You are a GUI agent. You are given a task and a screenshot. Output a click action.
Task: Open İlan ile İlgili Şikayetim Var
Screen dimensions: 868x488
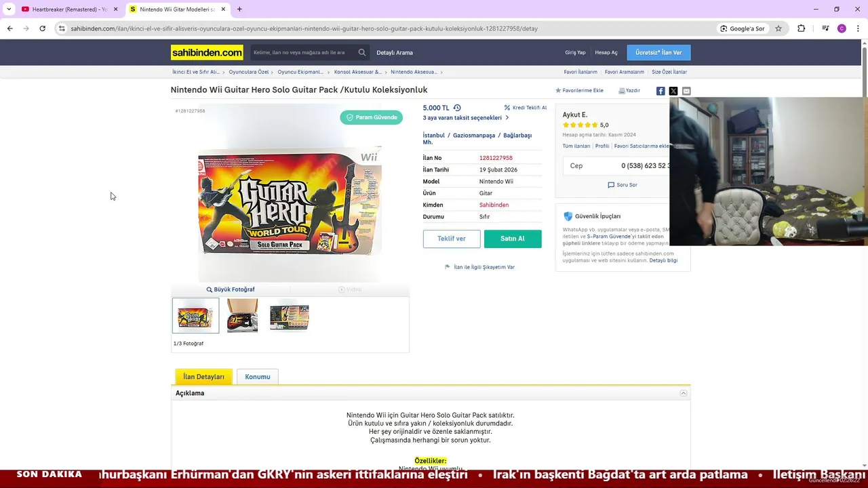[x=480, y=267]
